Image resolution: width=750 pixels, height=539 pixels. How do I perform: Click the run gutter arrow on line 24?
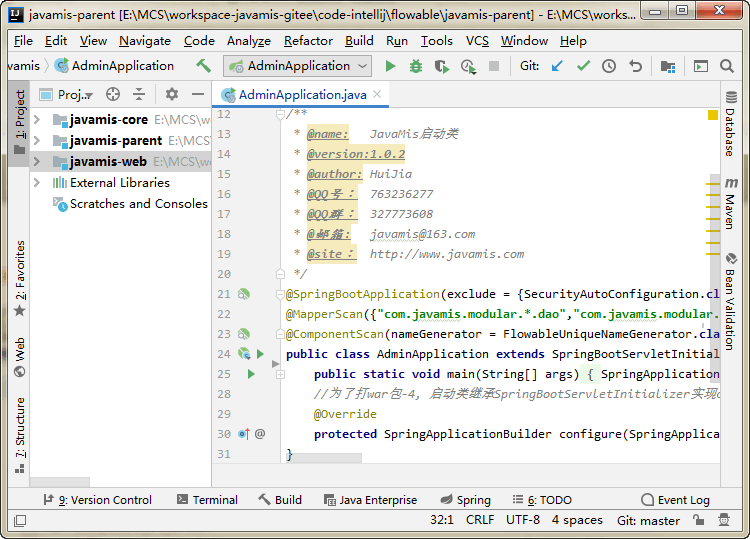pyautogui.click(x=260, y=354)
